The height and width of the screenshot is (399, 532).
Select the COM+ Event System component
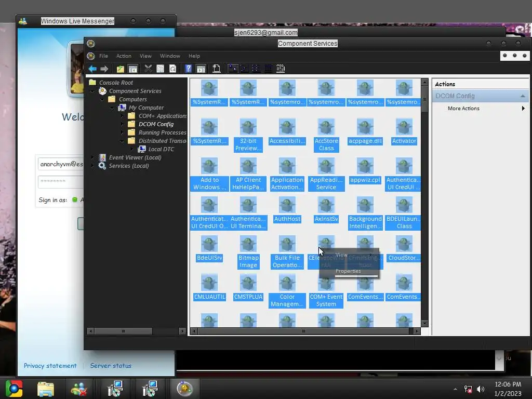point(326,291)
